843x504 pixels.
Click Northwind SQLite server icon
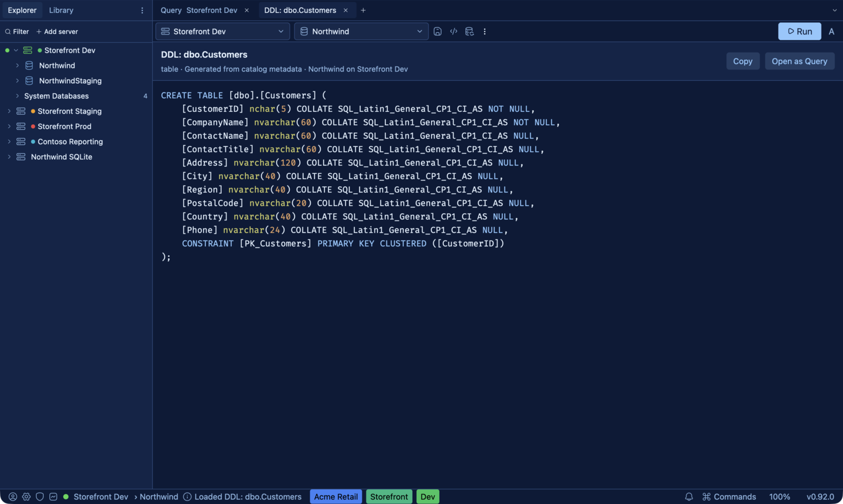coord(21,157)
